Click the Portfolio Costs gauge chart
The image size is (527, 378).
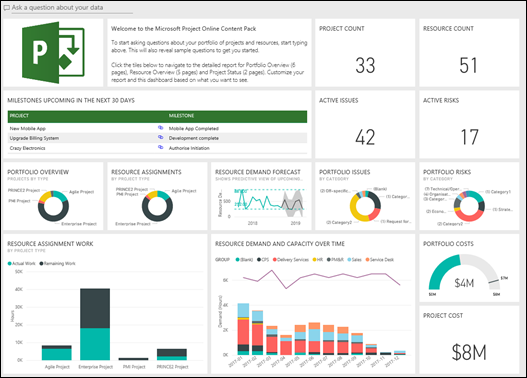[464, 272]
